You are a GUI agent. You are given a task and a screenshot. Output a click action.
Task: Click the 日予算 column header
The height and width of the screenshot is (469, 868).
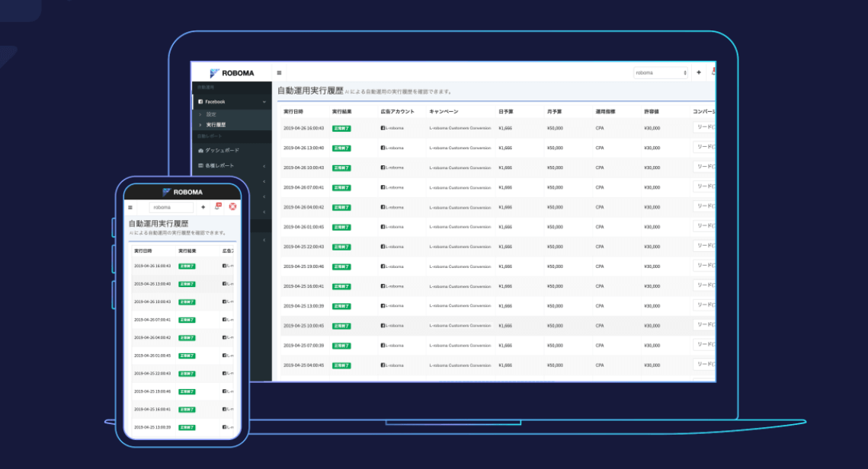505,112
